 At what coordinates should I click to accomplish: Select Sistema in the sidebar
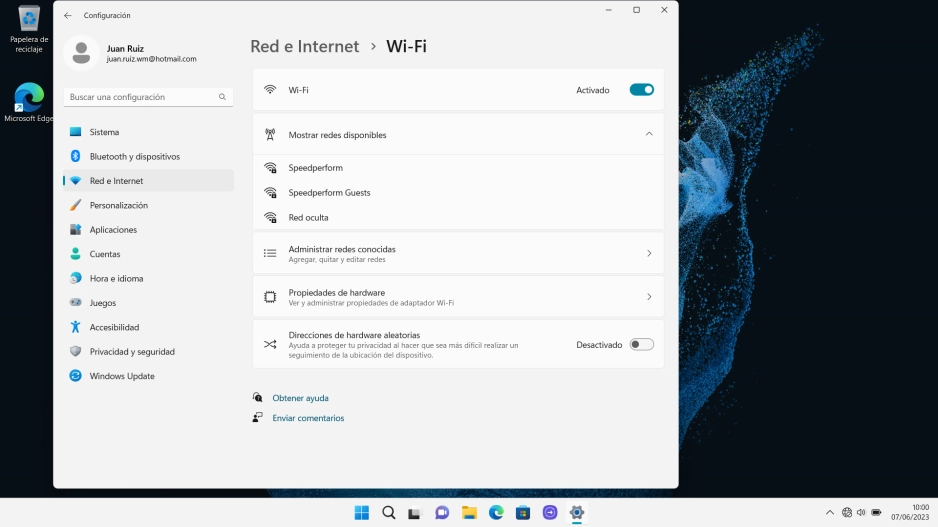(148, 132)
